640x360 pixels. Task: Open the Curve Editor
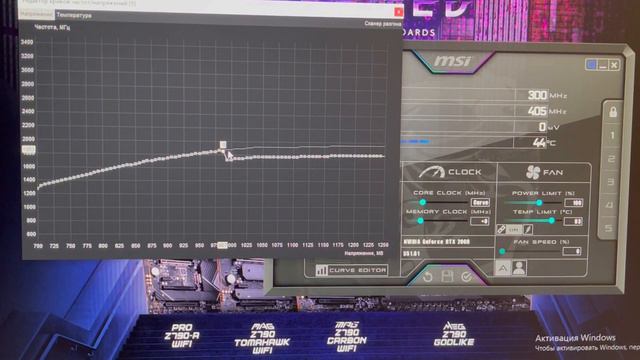coord(351,270)
